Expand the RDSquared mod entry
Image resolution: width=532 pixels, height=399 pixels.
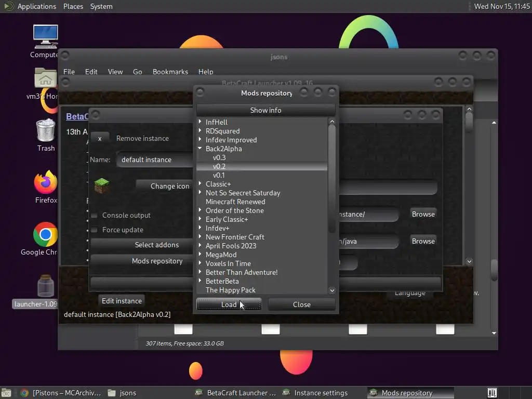200,130
